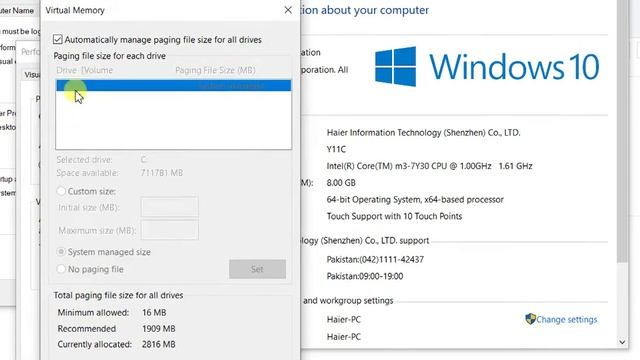This screenshot has height=360, width=640.
Task: Click the Pakistan:09:00-19:00 support hours
Action: (x=365, y=276)
